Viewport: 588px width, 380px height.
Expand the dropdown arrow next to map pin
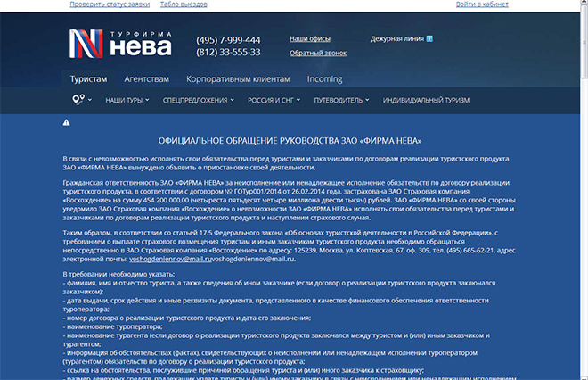tap(90, 100)
